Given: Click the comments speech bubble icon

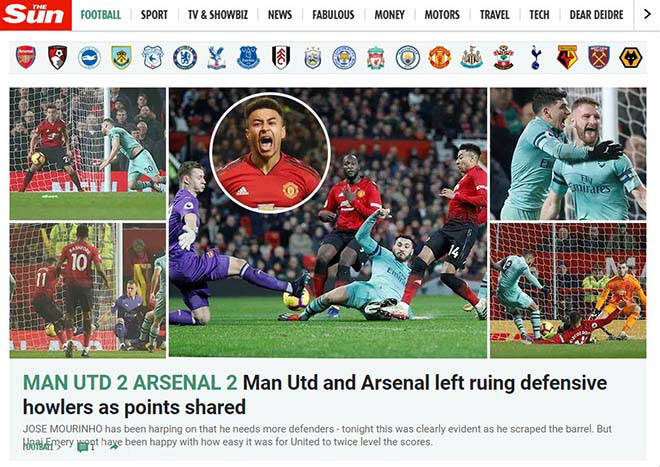Looking at the screenshot, I should pyautogui.click(x=82, y=447).
